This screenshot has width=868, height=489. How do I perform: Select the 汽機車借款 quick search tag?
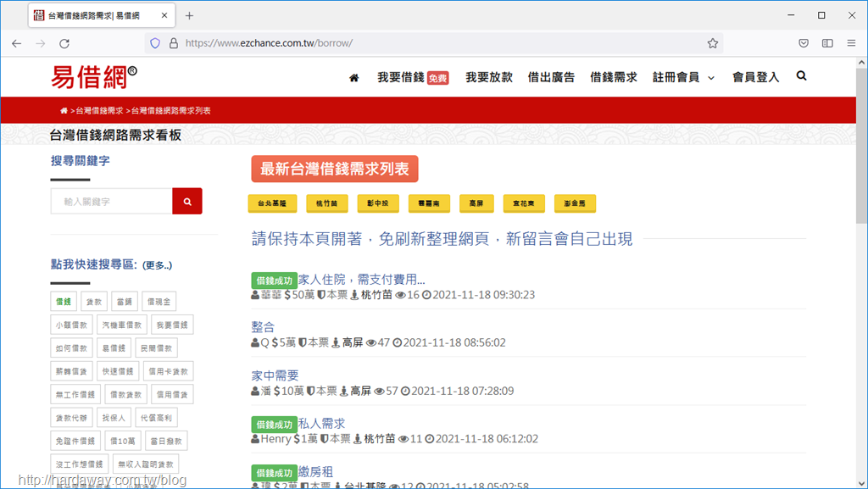click(122, 325)
